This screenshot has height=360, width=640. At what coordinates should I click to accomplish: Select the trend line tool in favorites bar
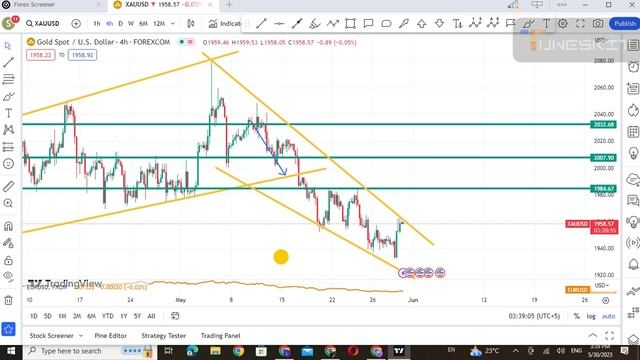pyautogui.click(x=261, y=24)
